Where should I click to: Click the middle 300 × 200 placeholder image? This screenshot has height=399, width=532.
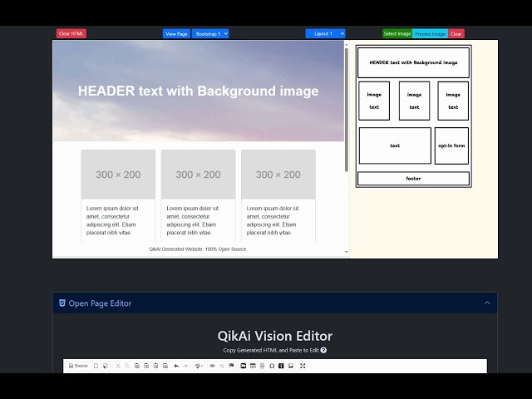[198, 175]
